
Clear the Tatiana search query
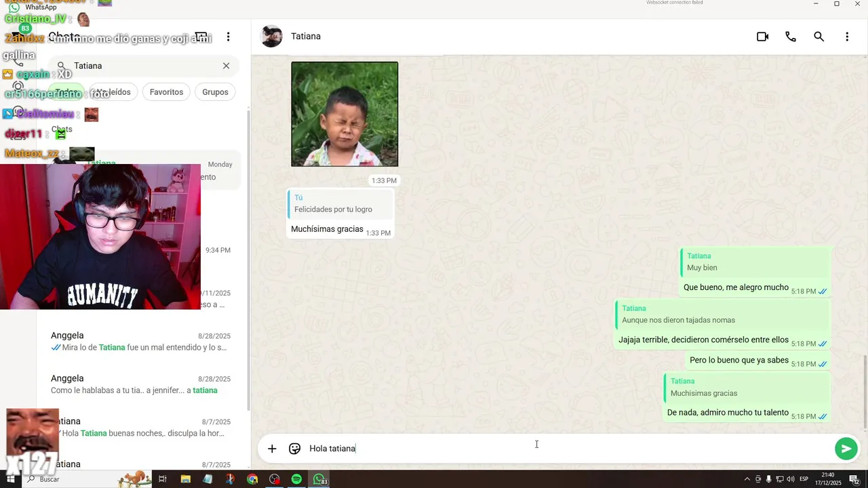[226, 66]
